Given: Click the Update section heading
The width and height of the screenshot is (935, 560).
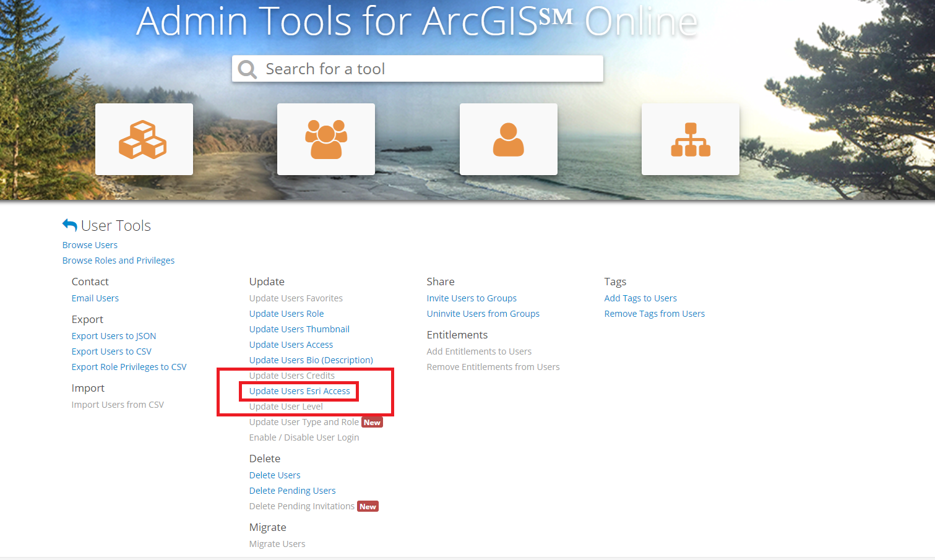Looking at the screenshot, I should (267, 282).
